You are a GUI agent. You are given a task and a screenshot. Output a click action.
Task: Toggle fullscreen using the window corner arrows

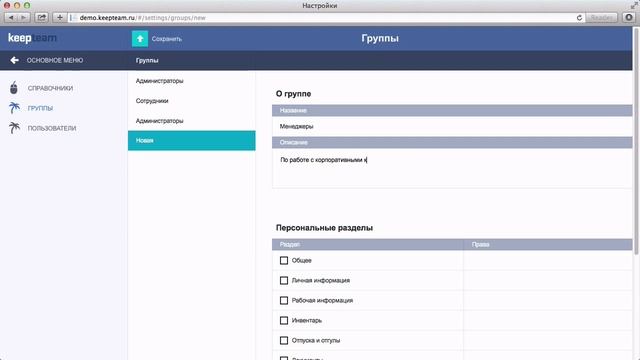[x=634, y=5]
